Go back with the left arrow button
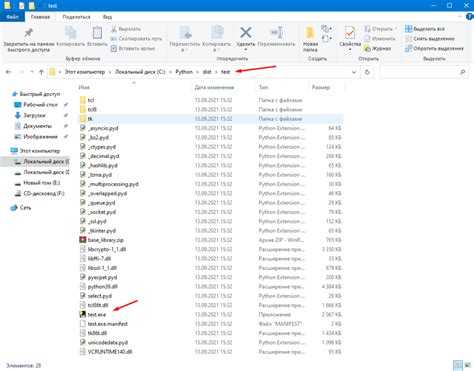 pyautogui.click(x=9, y=72)
